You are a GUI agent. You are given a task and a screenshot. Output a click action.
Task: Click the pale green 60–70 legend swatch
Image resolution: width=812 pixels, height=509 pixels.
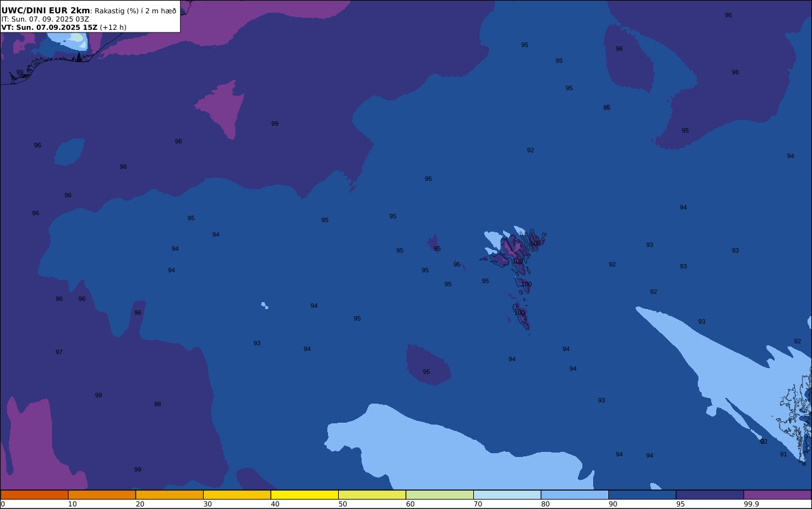pyautogui.click(x=440, y=494)
